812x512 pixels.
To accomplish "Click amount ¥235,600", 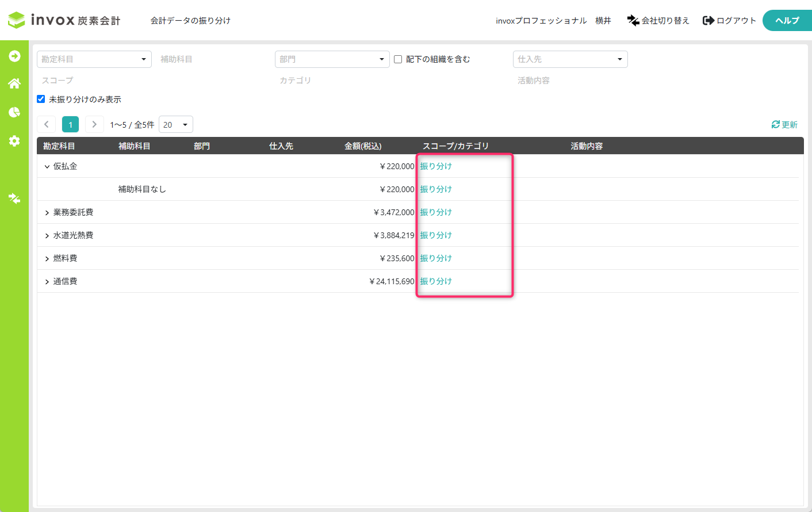I will tap(397, 258).
